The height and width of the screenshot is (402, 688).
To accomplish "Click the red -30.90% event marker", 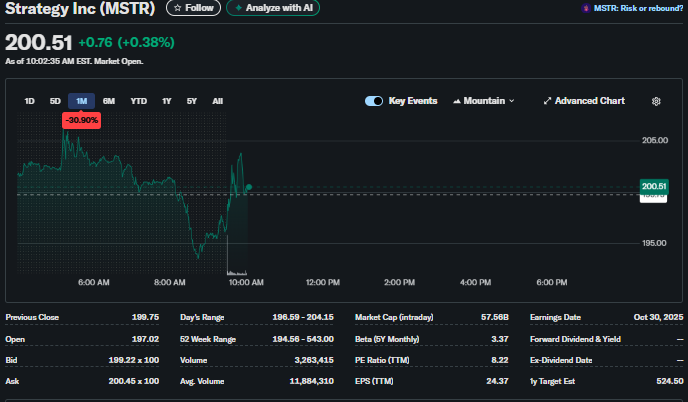I will click(81, 120).
